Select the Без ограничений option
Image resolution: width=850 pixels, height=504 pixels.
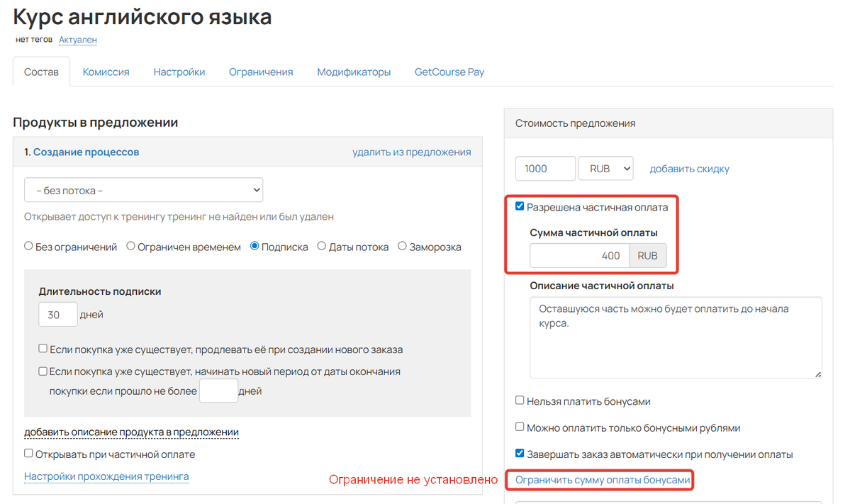click(28, 246)
